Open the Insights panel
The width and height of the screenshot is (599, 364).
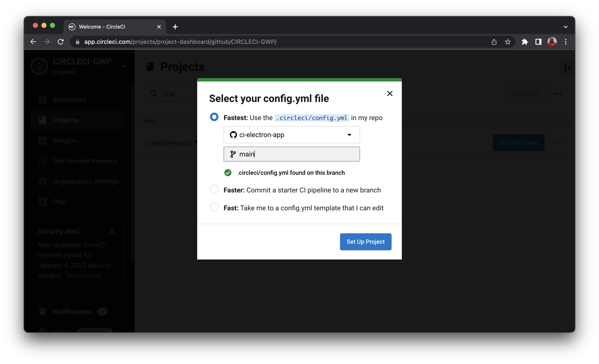pos(43,140)
